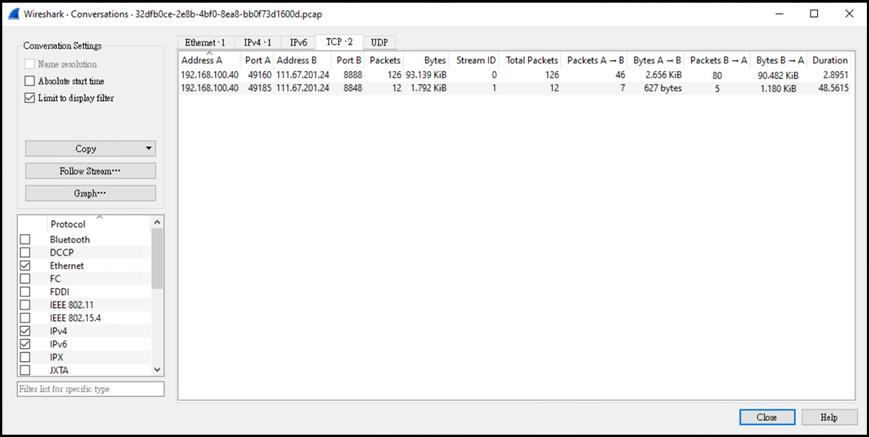Switch to the UDP tab
The image size is (869, 437).
[380, 43]
